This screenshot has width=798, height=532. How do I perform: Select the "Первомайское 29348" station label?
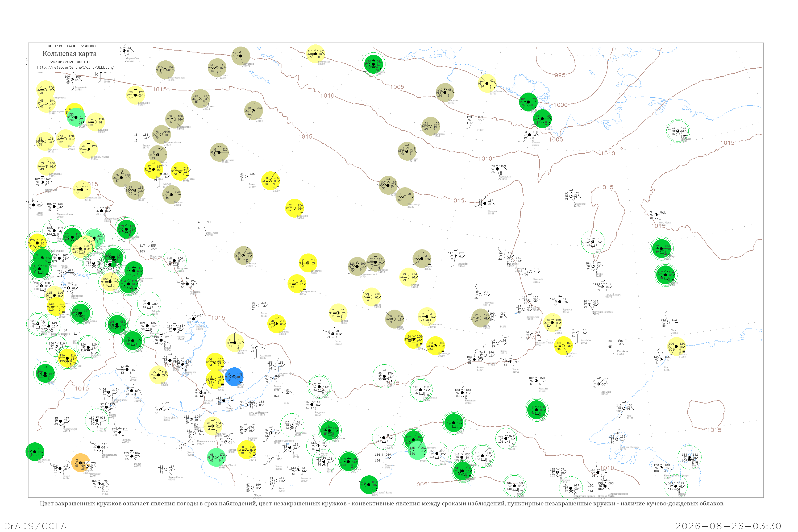tap(65, 215)
